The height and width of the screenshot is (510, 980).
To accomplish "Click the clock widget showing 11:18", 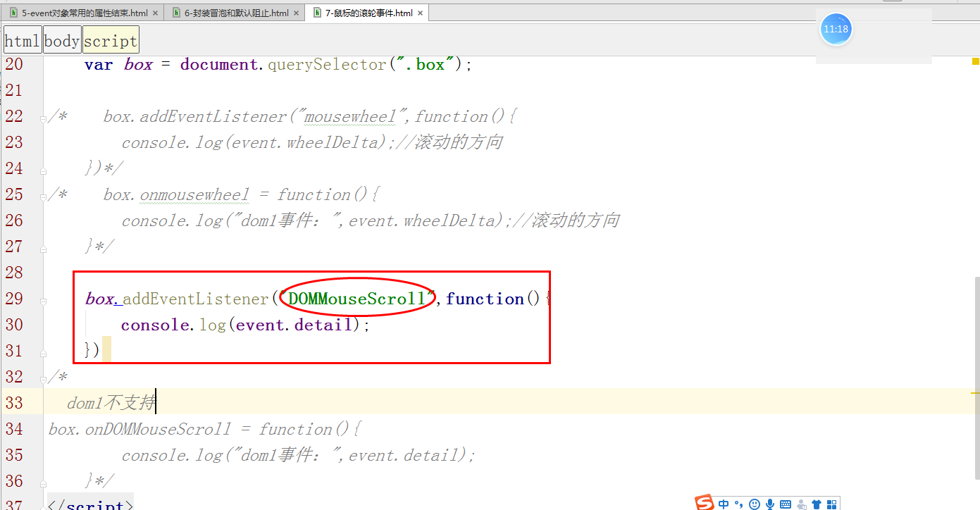I will tap(836, 29).
